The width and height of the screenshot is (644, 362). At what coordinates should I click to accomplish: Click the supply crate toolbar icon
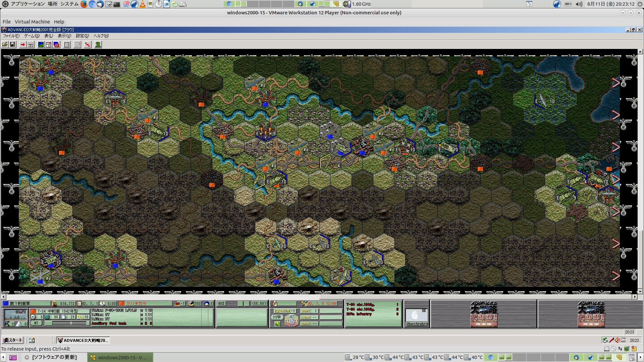click(31, 45)
